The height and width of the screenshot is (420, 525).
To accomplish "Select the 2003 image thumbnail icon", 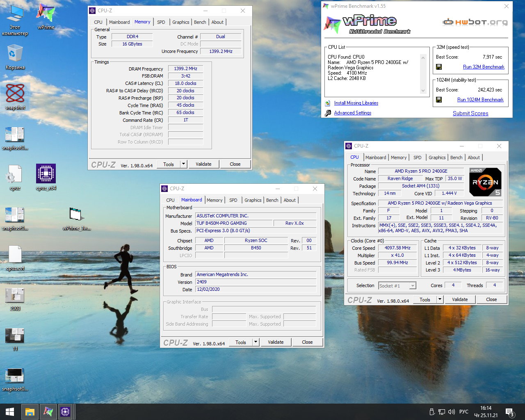I will click(15, 299).
